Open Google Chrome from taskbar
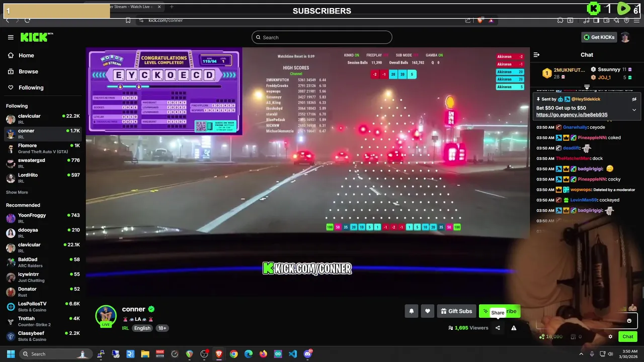 coord(234,354)
